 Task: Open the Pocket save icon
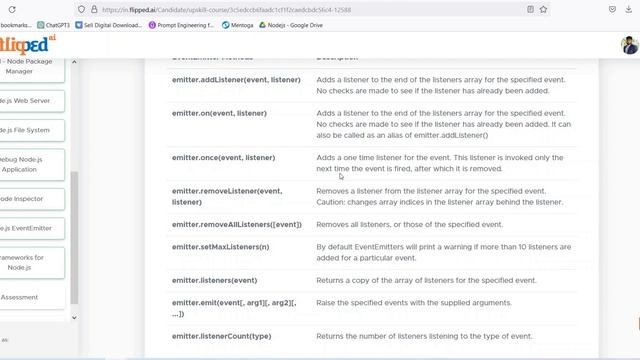(612, 9)
